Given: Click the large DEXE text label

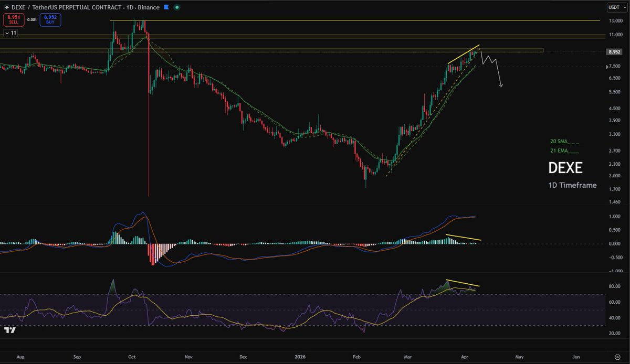Looking at the screenshot, I should [565, 168].
